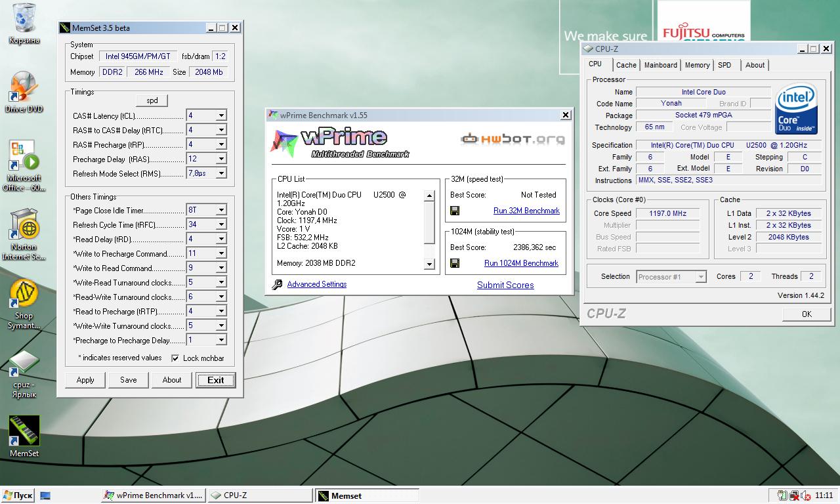Open the Memory tab in CPU-Z

pos(697,65)
